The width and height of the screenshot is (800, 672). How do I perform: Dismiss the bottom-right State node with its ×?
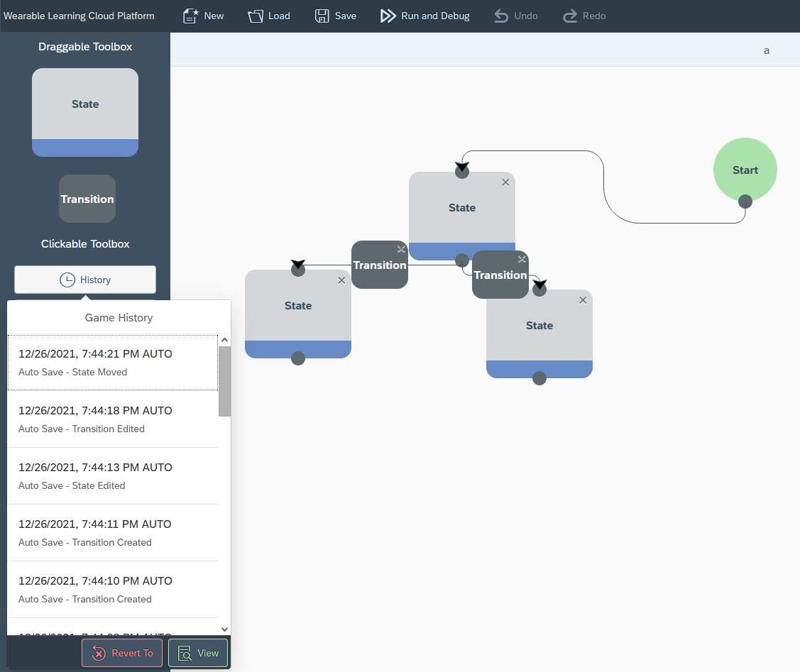coord(583,300)
